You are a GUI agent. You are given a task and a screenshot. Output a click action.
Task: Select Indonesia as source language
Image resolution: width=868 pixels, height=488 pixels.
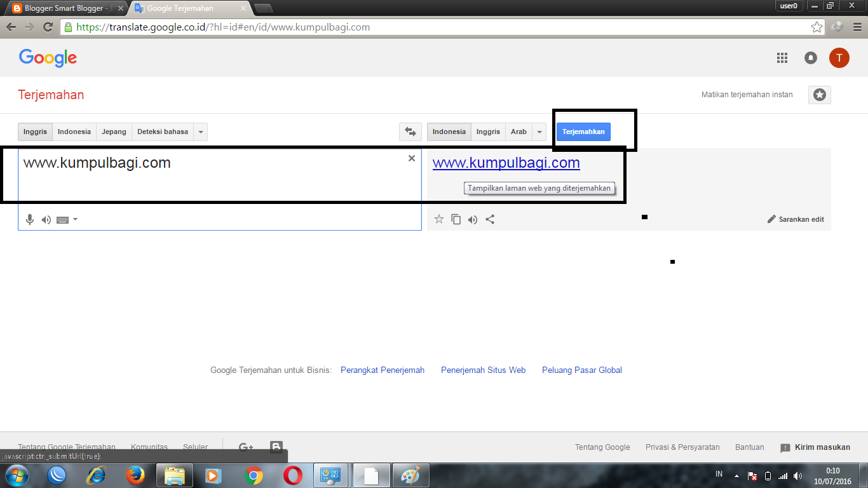[x=74, y=132]
